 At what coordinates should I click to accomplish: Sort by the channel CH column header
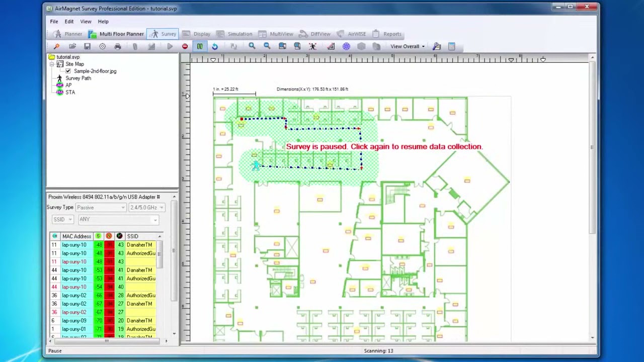(55, 236)
